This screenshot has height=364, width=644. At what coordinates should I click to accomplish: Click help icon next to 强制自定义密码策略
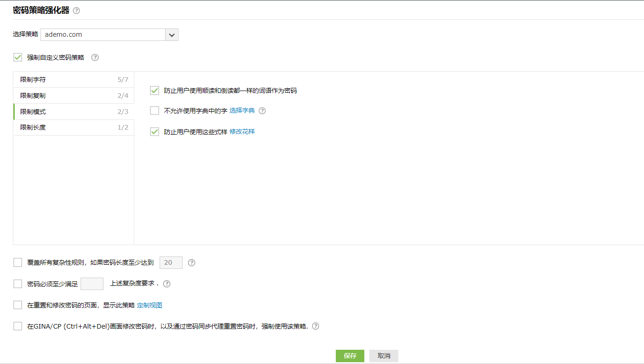(95, 57)
